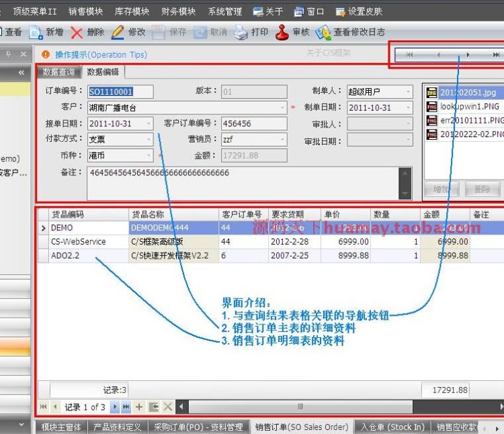Collapse the left sidebar with double chevron
504x434 pixels.
(21, 73)
